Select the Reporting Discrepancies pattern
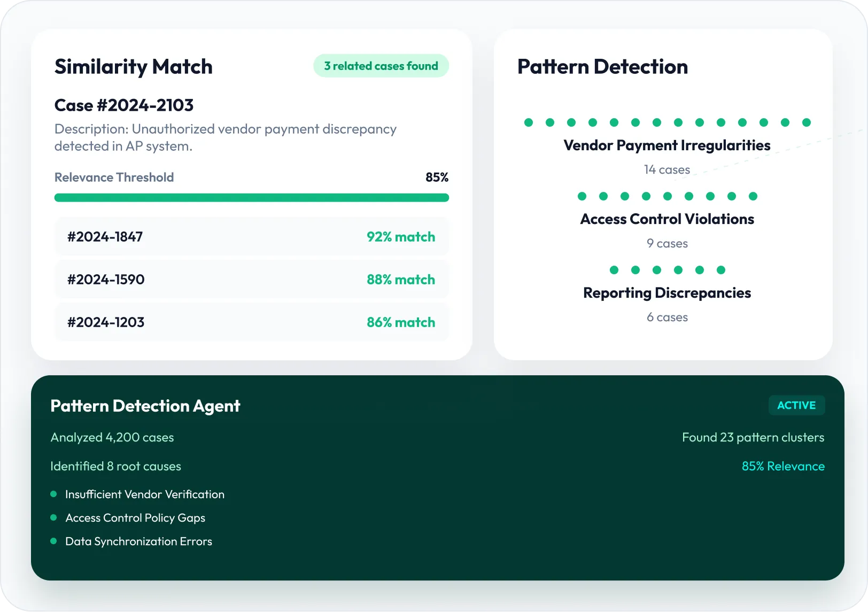 click(x=667, y=293)
